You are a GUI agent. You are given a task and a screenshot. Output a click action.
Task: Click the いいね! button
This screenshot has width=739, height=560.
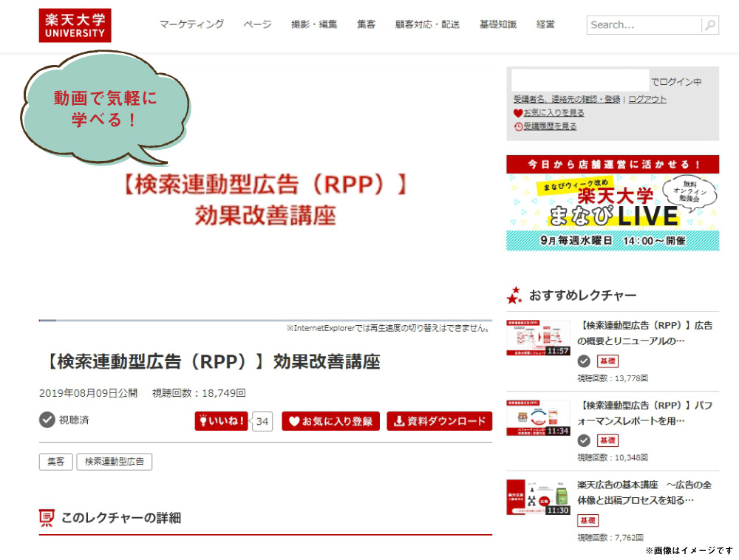221,421
